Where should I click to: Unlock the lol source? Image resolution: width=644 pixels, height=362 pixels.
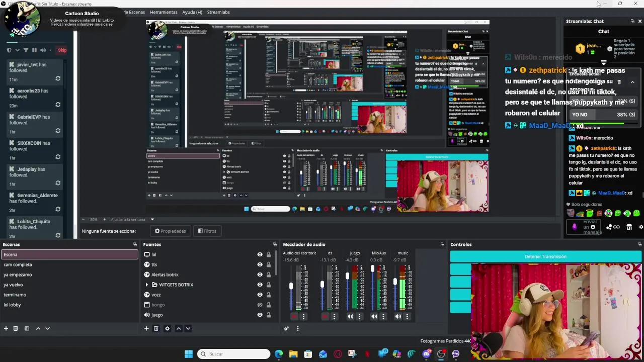tap(268, 254)
